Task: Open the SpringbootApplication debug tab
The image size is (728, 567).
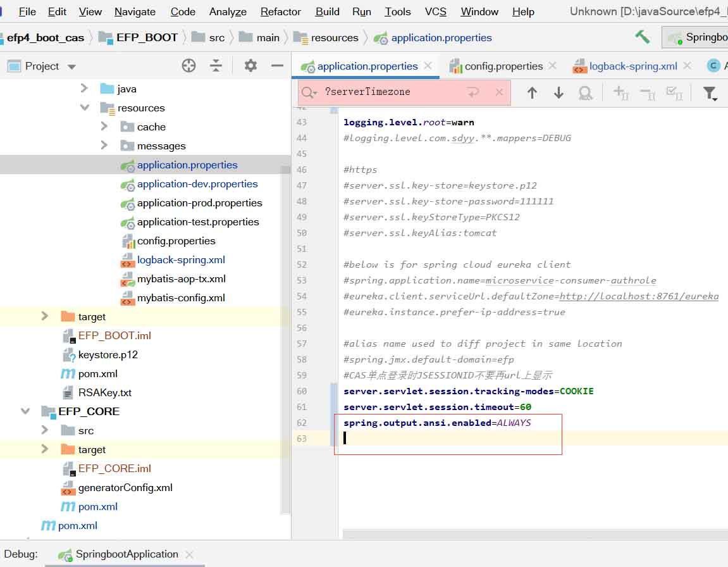Action: 126,554
